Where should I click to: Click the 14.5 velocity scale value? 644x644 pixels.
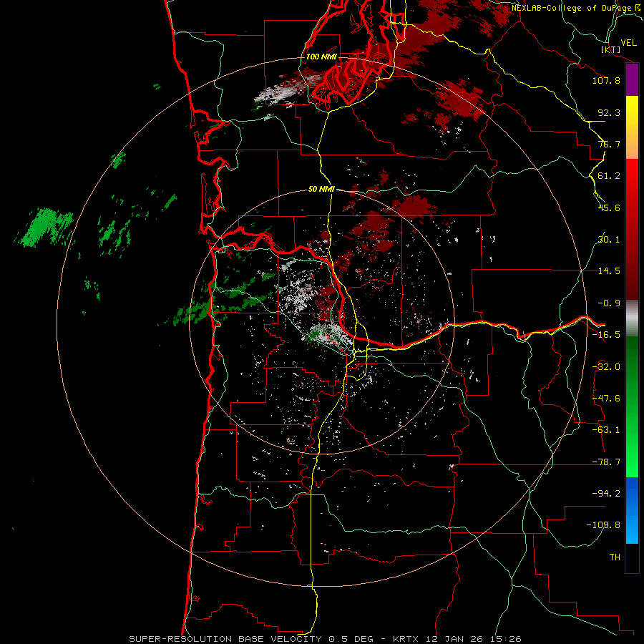click(x=609, y=271)
